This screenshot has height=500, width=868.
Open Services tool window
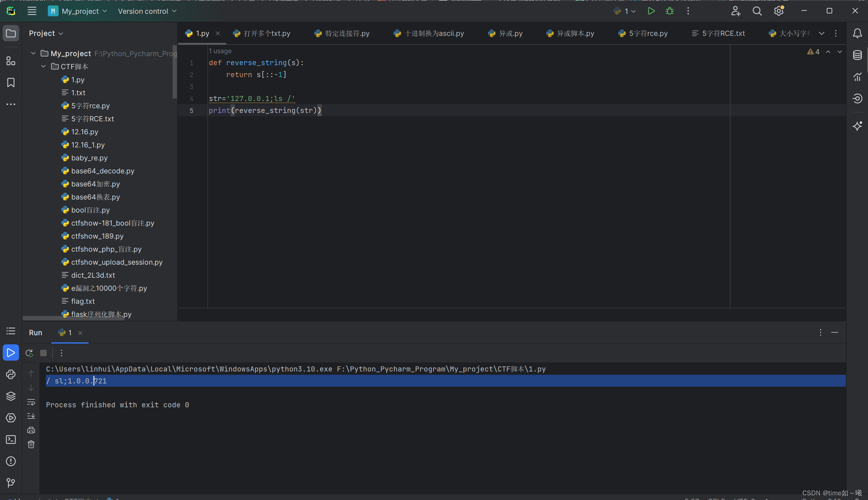point(11,418)
